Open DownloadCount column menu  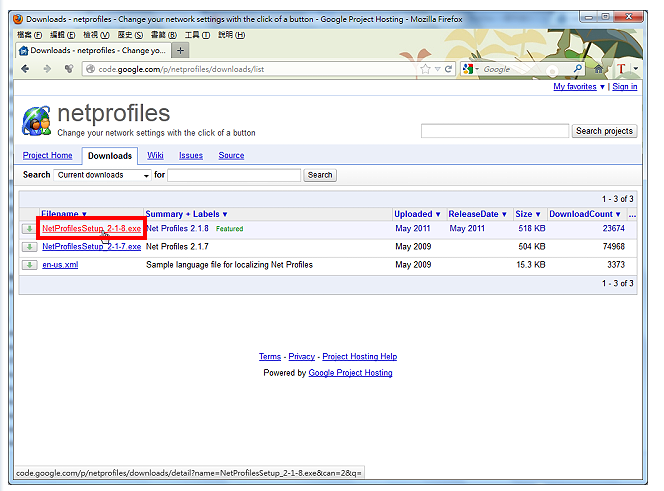click(x=584, y=214)
